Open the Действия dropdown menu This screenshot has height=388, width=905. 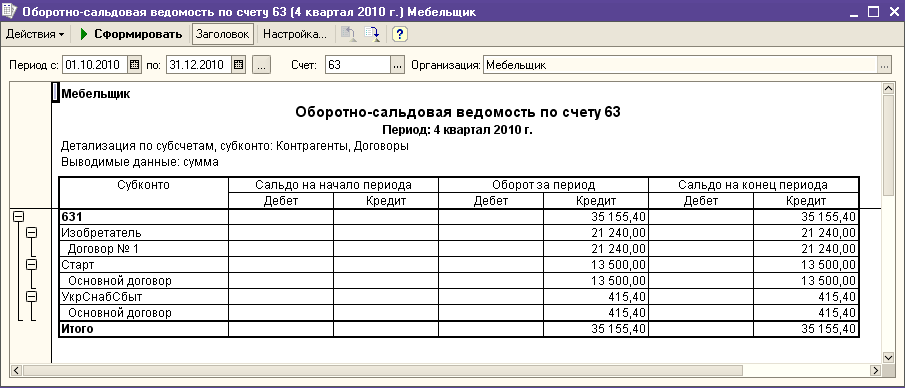[35, 34]
